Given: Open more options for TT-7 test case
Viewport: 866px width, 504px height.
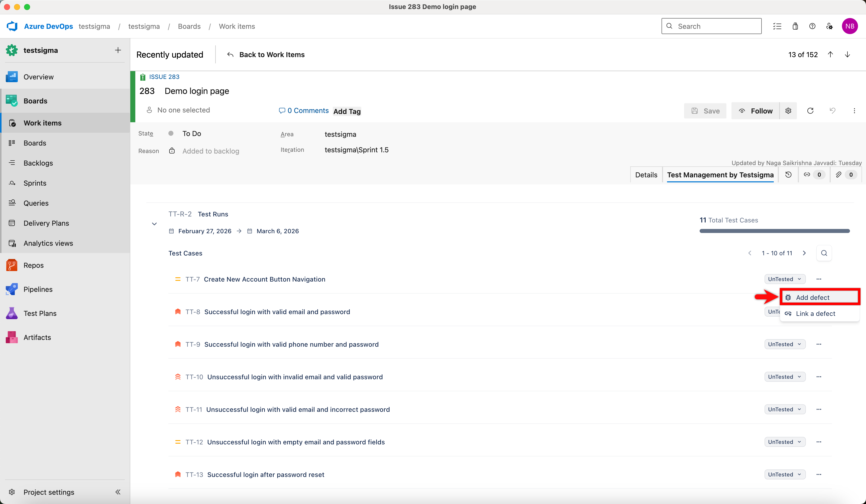Looking at the screenshot, I should point(819,279).
